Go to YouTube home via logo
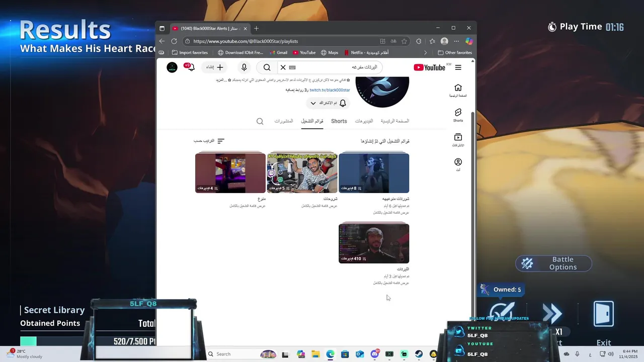 click(429, 67)
